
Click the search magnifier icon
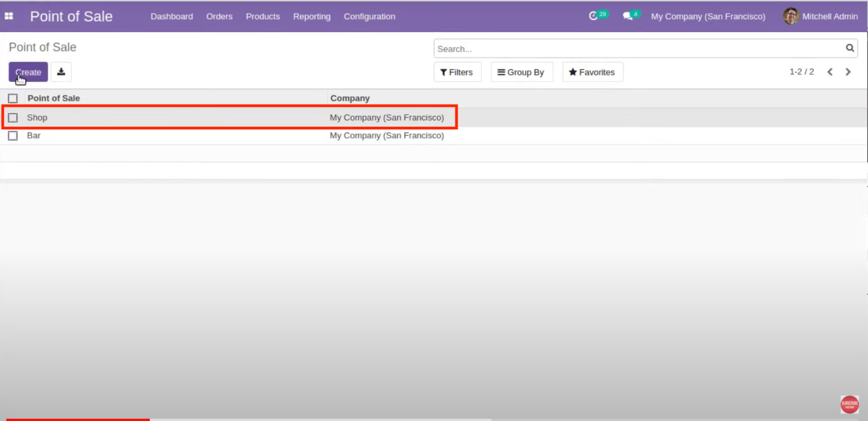[850, 48]
